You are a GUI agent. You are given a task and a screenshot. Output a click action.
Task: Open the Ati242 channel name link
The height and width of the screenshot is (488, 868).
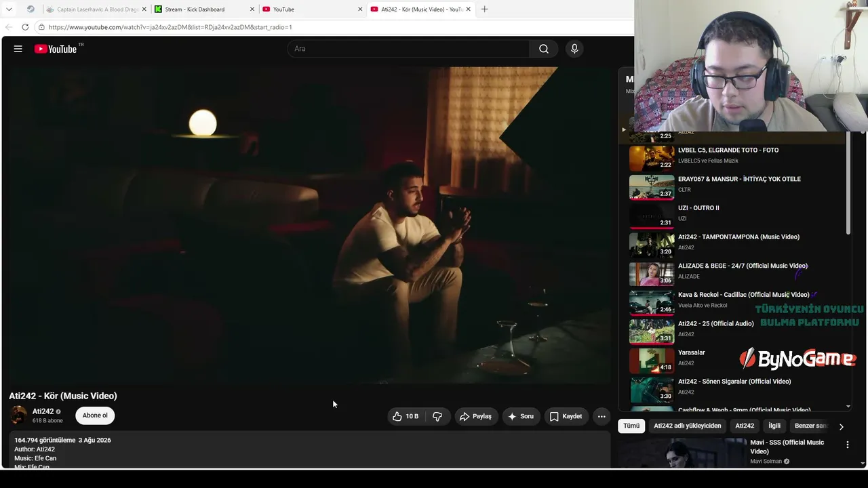tap(43, 411)
